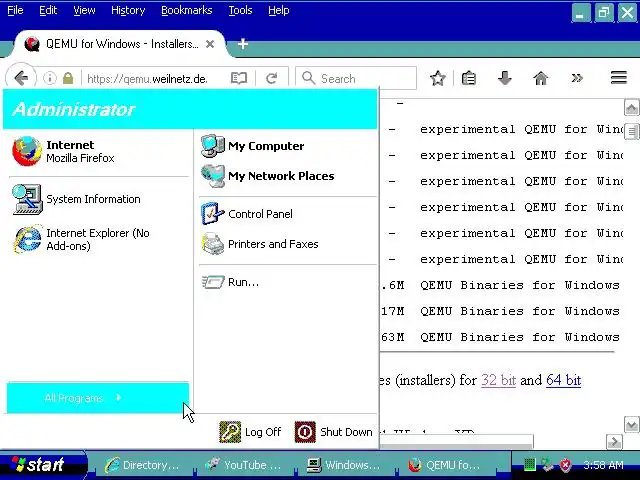Click the Log Off button

[250, 432]
